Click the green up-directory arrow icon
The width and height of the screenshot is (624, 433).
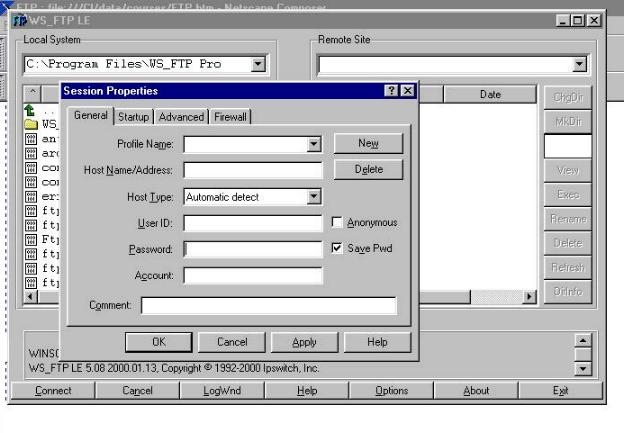tap(29, 110)
